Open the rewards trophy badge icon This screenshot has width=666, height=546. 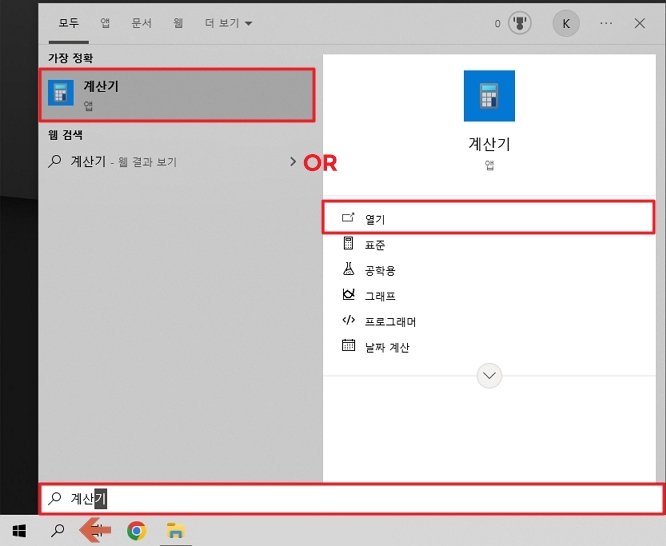[520, 23]
